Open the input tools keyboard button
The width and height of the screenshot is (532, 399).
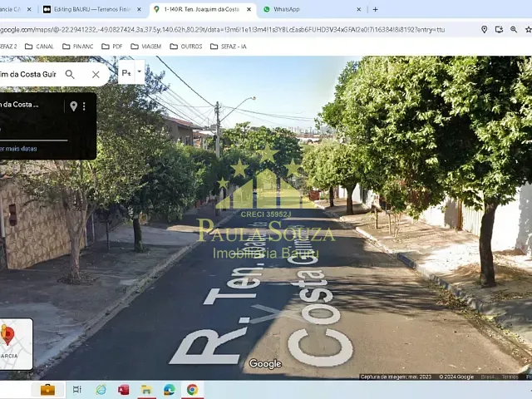126,72
